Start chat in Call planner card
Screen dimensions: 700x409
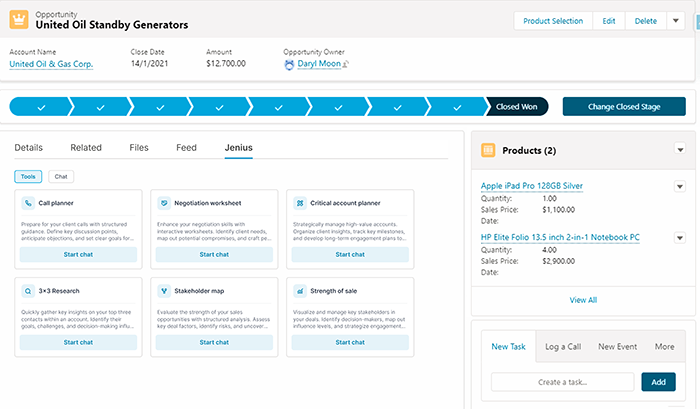pos(78,254)
